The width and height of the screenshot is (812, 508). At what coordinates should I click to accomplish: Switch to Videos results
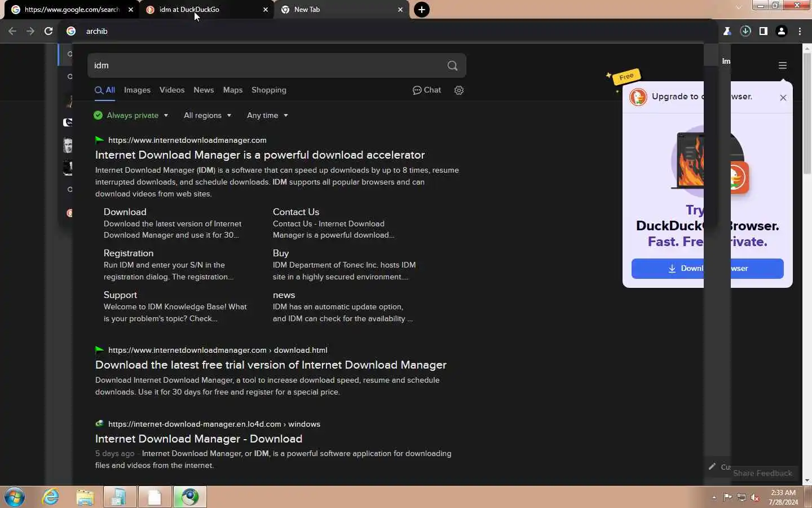click(x=172, y=90)
